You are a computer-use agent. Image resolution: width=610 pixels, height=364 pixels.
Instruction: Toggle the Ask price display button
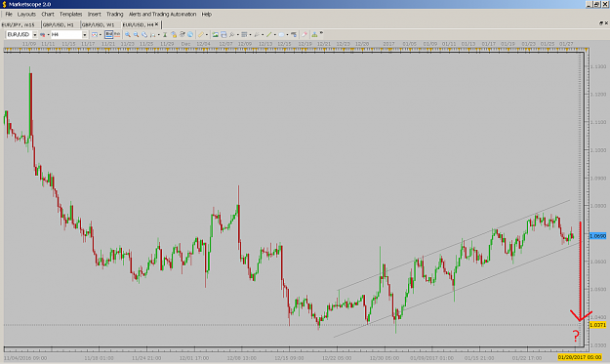(117, 34)
